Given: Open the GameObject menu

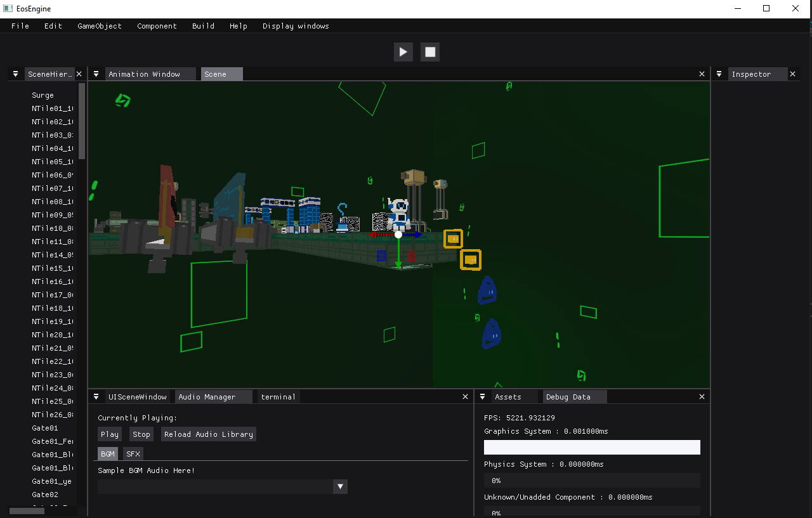Looking at the screenshot, I should [x=100, y=26].
